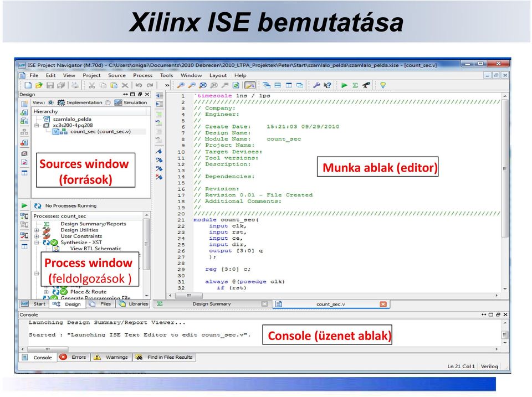Expand the User Constraints process node
This screenshot has height=397, width=532.
pos(37,236)
